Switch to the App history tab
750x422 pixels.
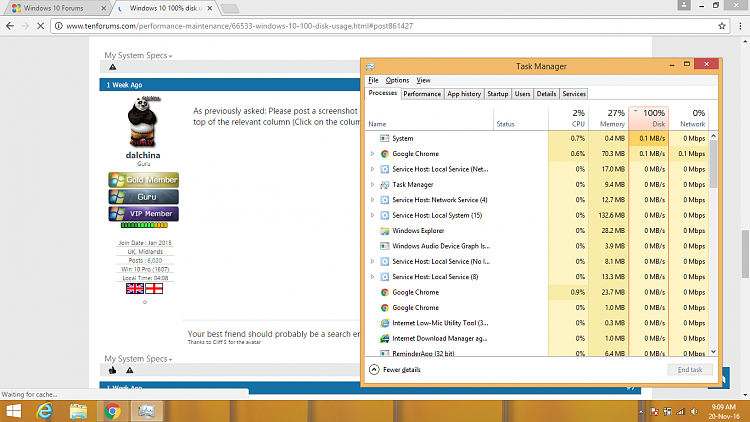(464, 94)
